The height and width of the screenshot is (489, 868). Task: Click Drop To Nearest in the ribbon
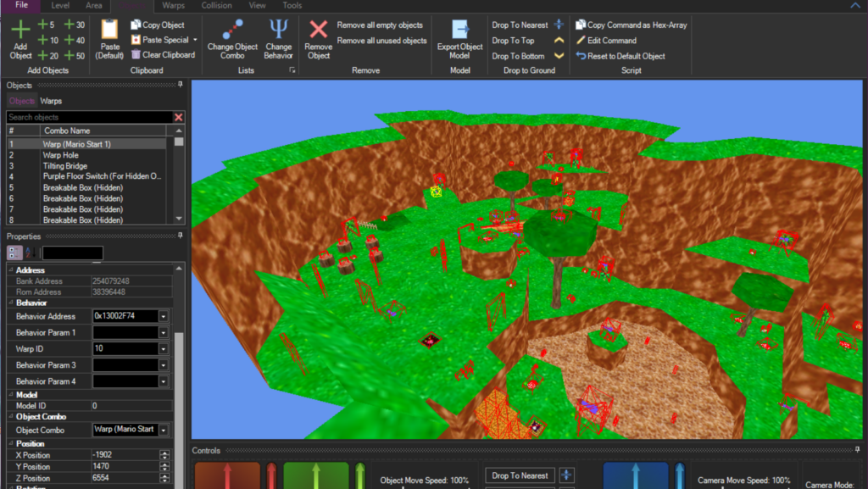(x=527, y=25)
